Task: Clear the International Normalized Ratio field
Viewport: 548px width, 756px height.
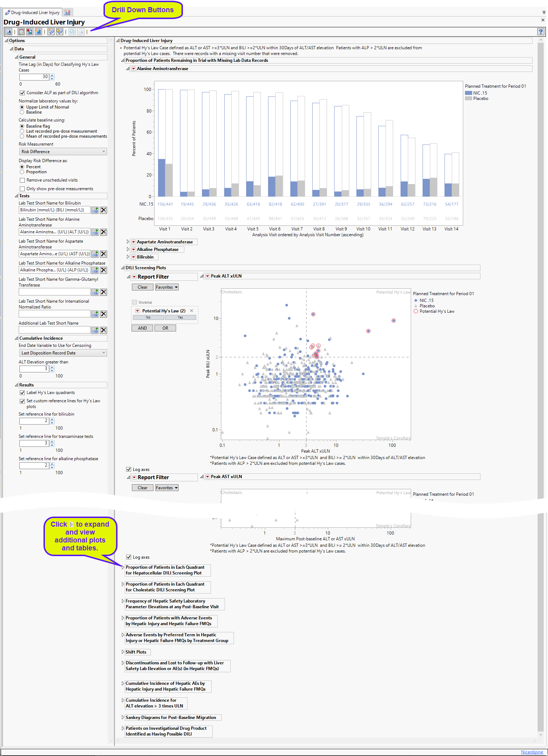Action: [103, 314]
